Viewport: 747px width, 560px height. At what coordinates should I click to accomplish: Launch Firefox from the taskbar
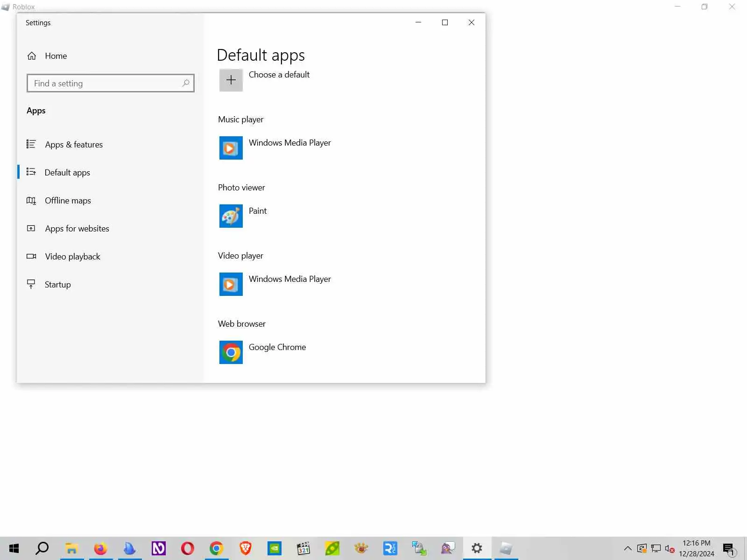pos(100,548)
